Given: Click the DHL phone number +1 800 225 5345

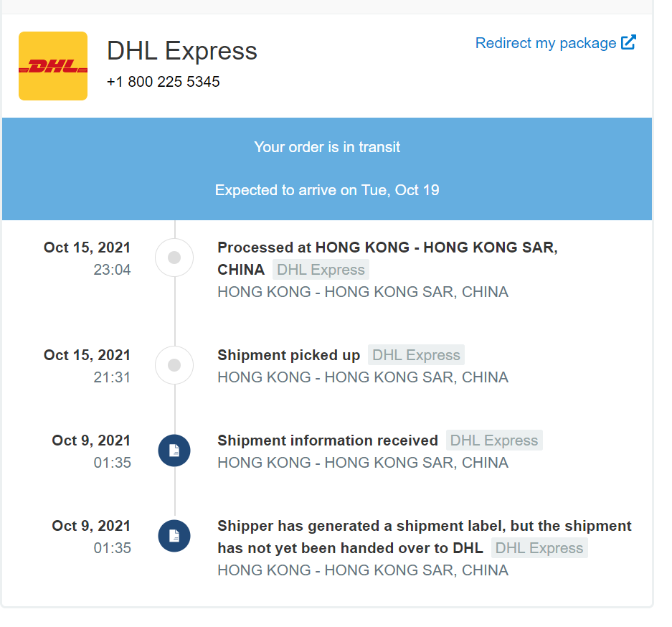Looking at the screenshot, I should point(164,82).
